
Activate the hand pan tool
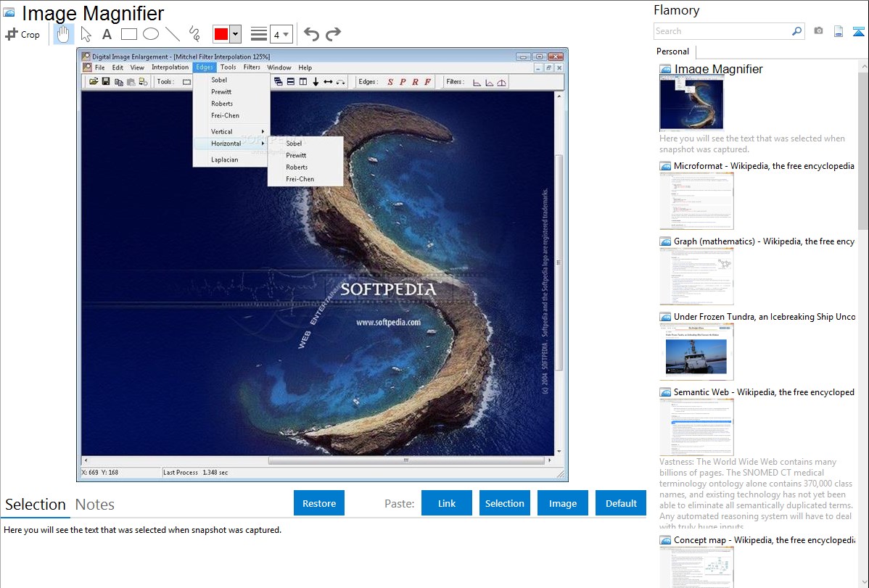(63, 34)
